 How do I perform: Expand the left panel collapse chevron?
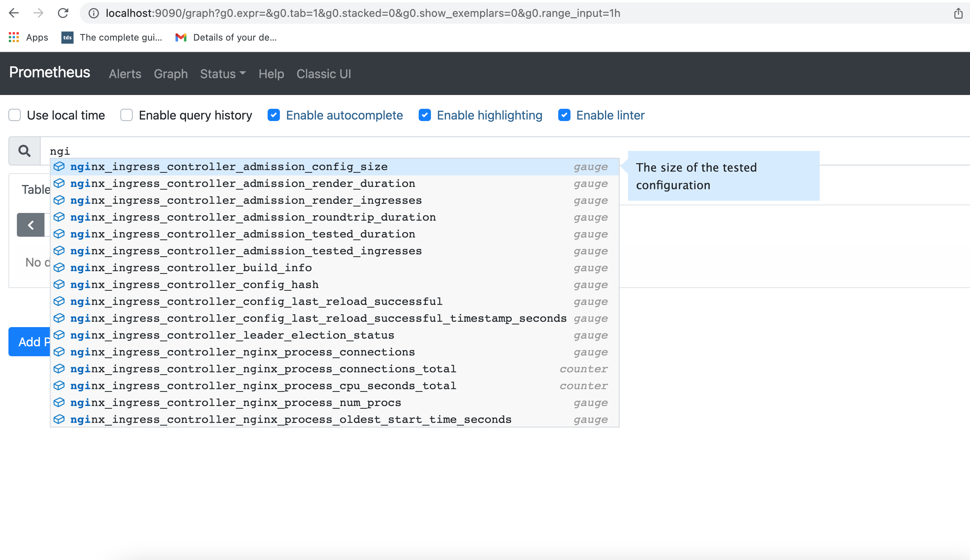pos(31,225)
